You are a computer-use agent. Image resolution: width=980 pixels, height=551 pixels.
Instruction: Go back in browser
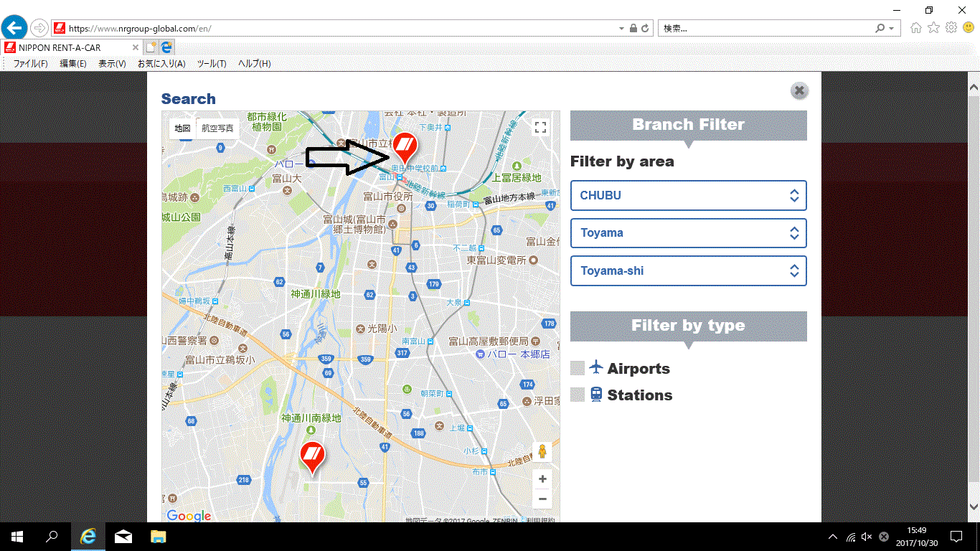click(14, 28)
